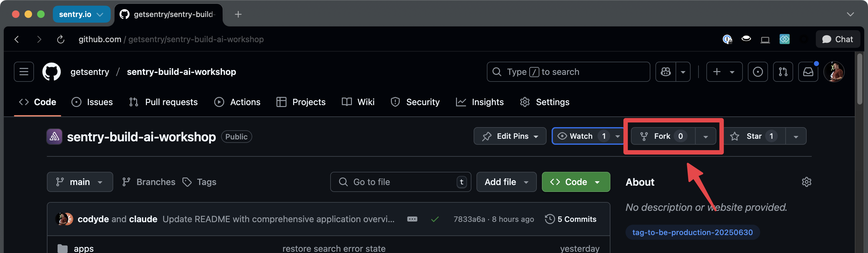
Task: Switch to the Code tab
Action: (37, 102)
